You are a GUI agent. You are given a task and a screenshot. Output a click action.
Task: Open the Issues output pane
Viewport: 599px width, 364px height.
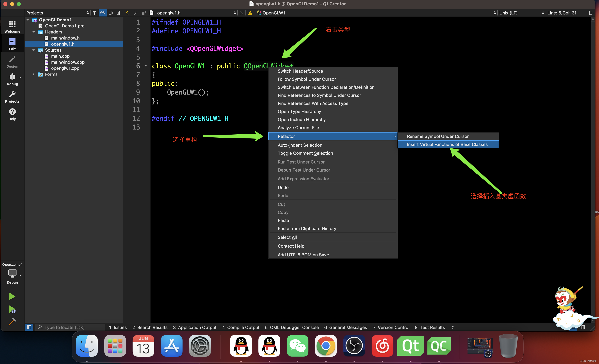click(x=118, y=327)
